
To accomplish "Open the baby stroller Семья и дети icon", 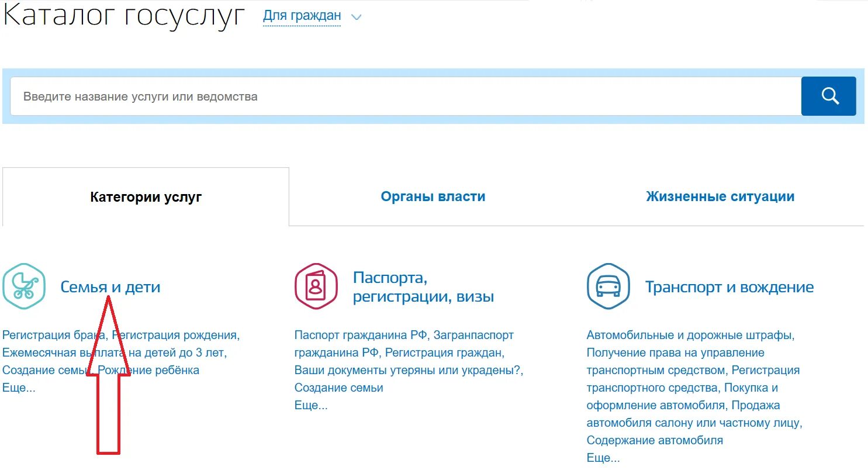I will coord(24,286).
